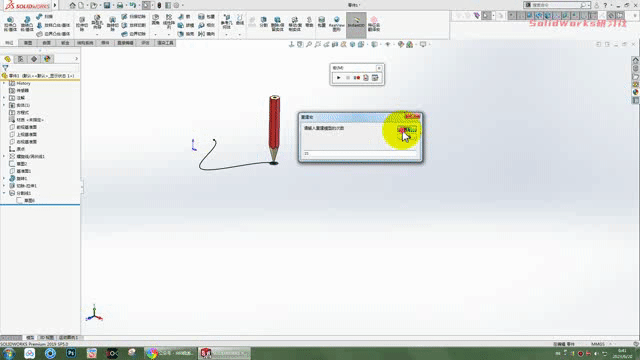Image resolution: width=640 pixels, height=360 pixels.
Task: Switch to the Evaluate ribbon tab
Action: pyautogui.click(x=145, y=43)
